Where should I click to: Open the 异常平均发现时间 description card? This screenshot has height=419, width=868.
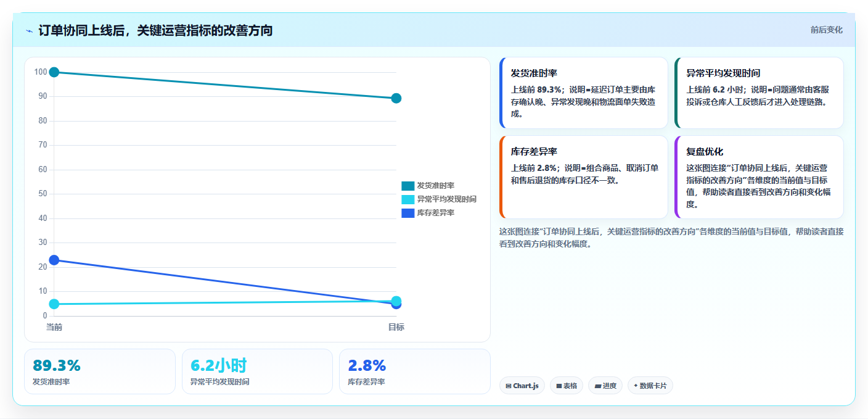tap(759, 93)
